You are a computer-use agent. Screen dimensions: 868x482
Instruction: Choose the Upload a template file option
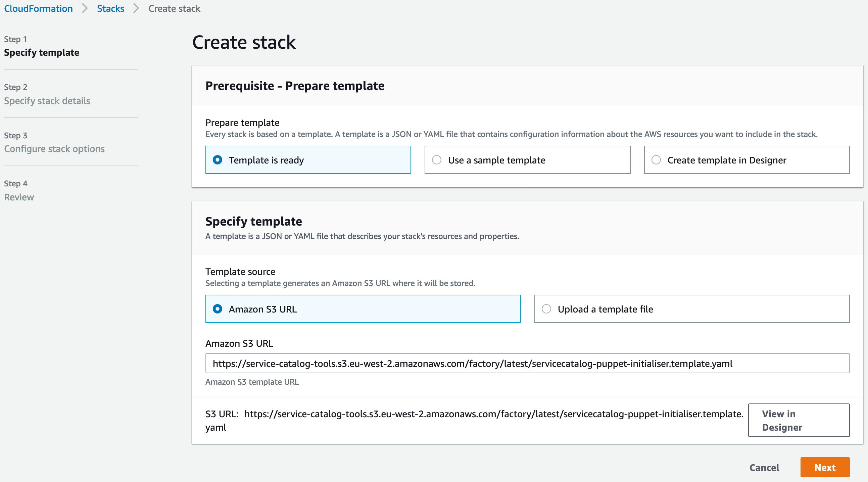(x=692, y=309)
